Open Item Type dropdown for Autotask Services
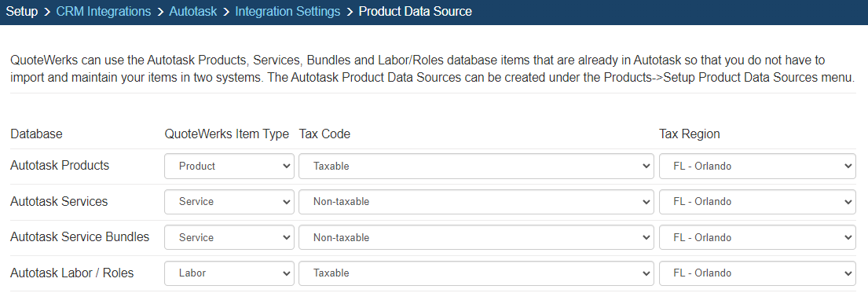 [x=229, y=202]
